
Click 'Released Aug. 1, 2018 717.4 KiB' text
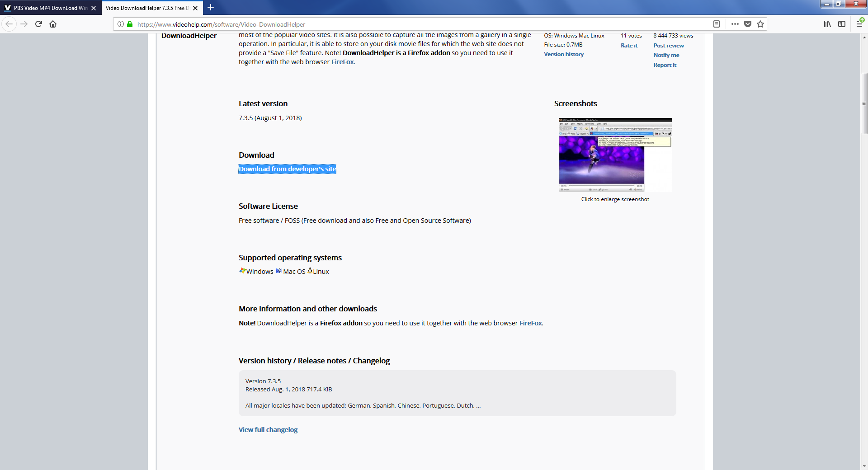point(288,390)
